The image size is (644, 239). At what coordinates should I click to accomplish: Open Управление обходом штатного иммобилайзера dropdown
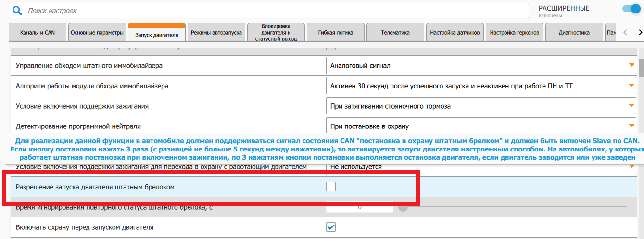click(x=481, y=66)
